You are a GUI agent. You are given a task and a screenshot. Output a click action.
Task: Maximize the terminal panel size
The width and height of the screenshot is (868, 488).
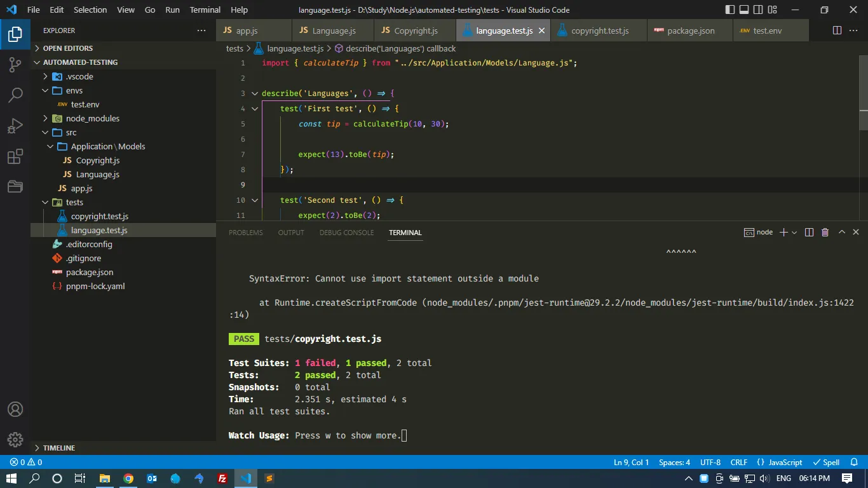tap(841, 233)
